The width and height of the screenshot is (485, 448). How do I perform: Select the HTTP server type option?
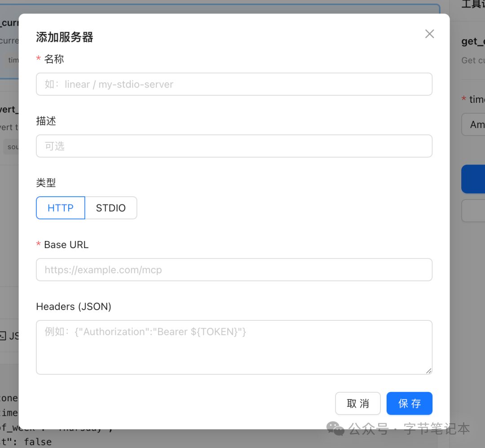pyautogui.click(x=60, y=208)
